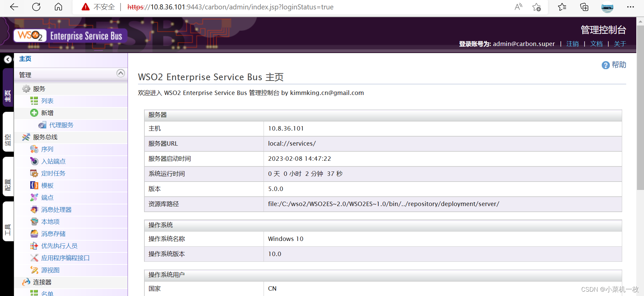Click the connectors icon
The image size is (644, 296).
tap(26, 282)
